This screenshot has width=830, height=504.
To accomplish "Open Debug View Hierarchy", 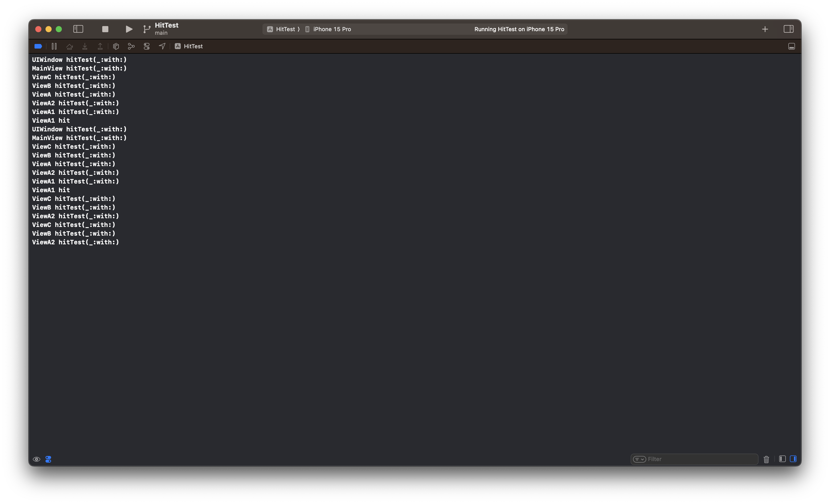I will click(x=116, y=46).
